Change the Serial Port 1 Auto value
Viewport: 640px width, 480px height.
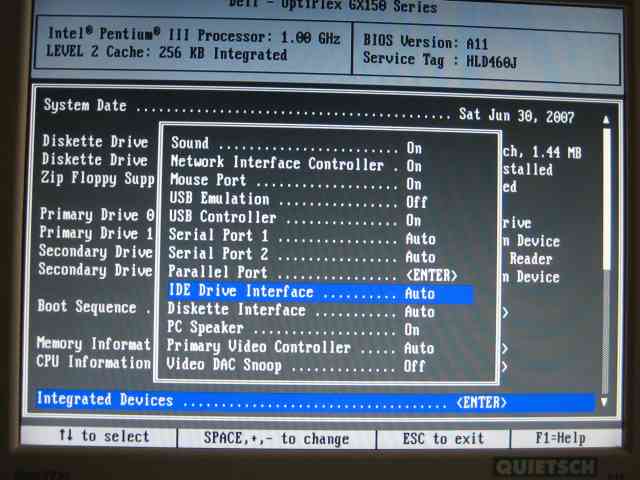[x=420, y=239]
